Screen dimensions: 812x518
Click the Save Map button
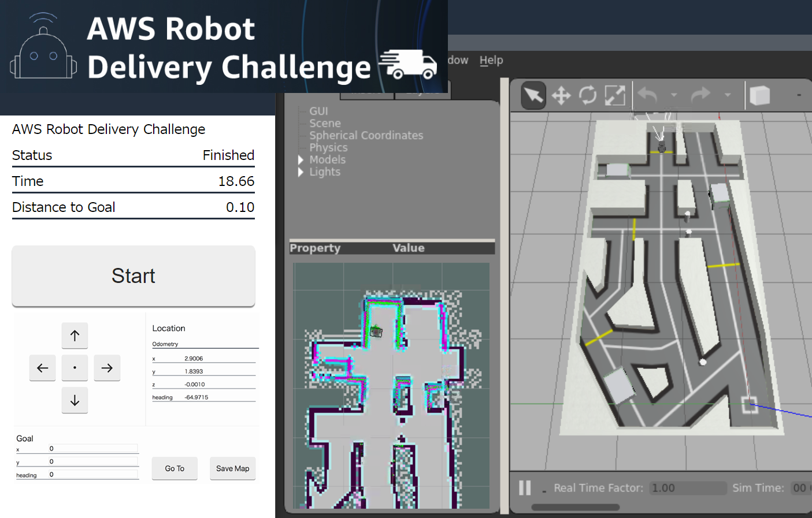click(x=233, y=468)
